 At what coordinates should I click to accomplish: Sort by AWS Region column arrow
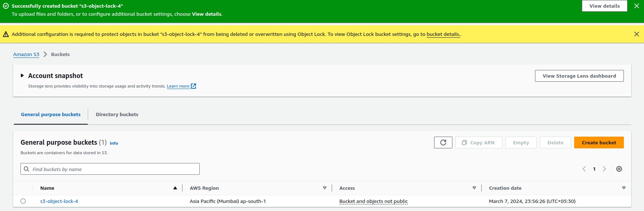click(324, 188)
